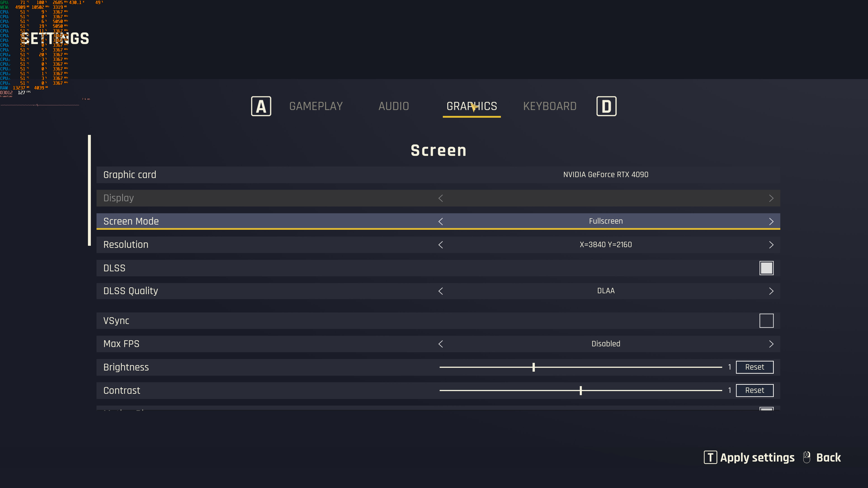Click right arrow for Max FPS

[x=771, y=344]
